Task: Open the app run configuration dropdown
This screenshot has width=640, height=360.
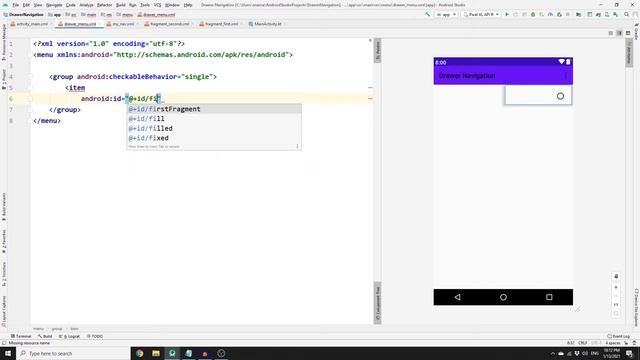Action: pos(446,14)
